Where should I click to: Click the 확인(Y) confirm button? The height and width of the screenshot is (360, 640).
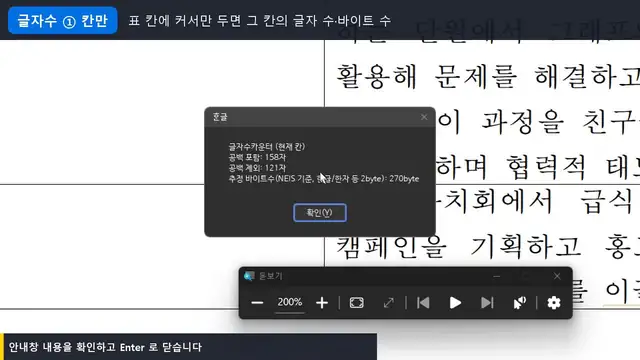(320, 213)
